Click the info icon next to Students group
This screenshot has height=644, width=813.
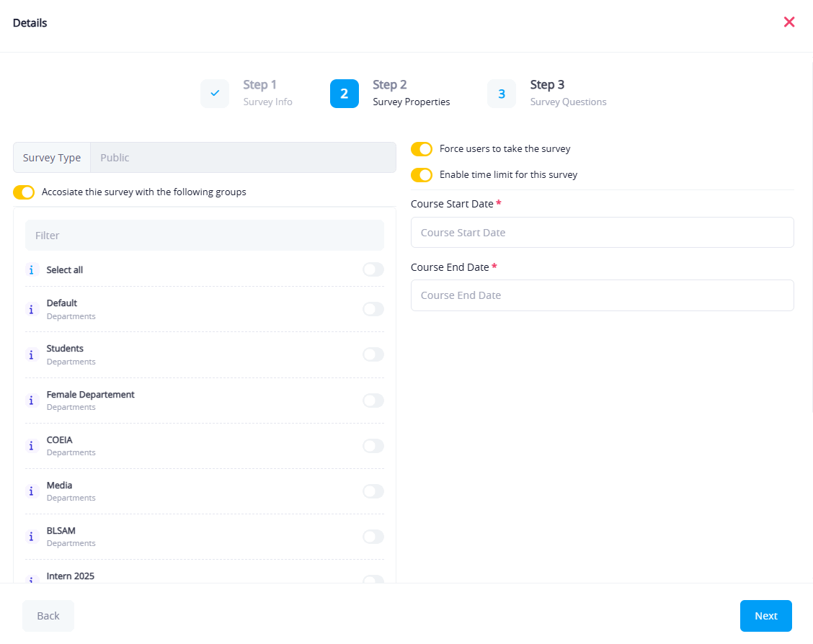click(x=31, y=354)
